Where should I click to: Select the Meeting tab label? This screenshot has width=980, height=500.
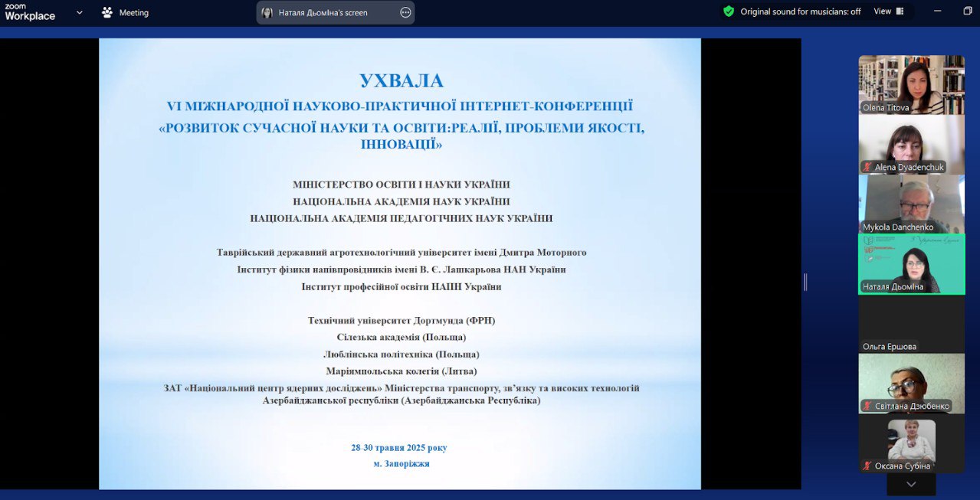(133, 12)
